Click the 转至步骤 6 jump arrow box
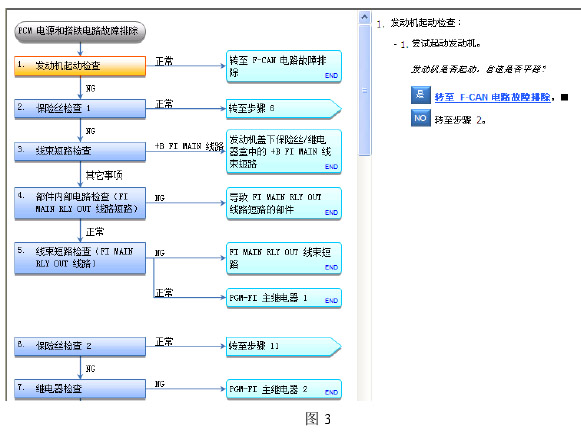581x436 pixels. [x=283, y=109]
